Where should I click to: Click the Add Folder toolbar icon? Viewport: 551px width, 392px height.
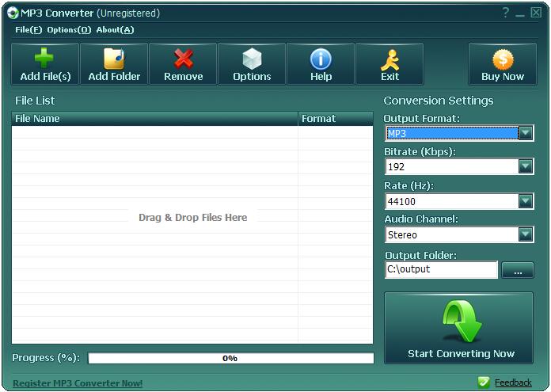[114, 59]
